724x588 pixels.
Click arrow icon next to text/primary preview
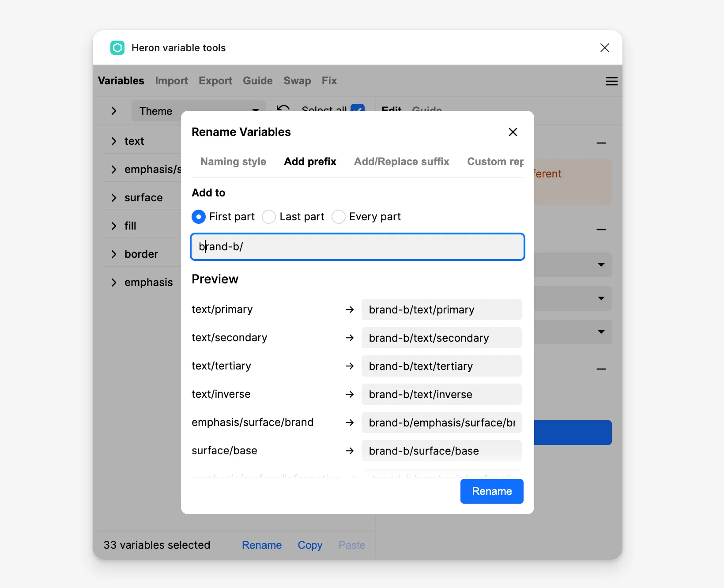click(x=350, y=310)
